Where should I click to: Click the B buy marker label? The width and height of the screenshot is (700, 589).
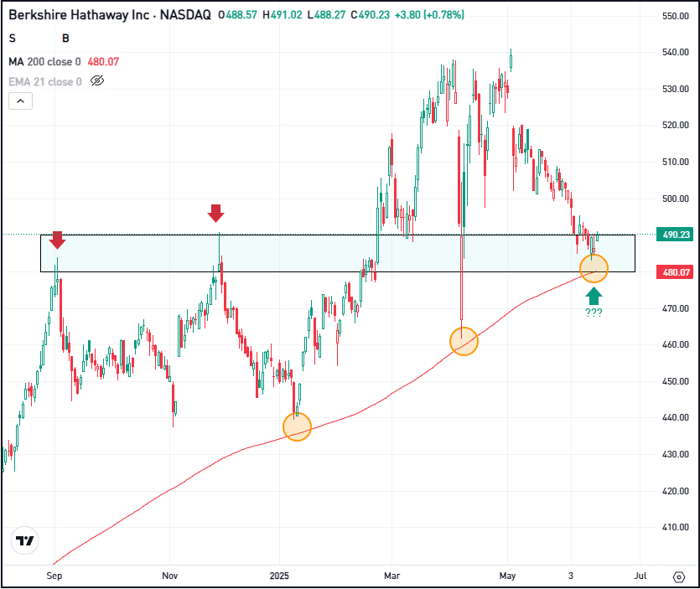(65, 39)
